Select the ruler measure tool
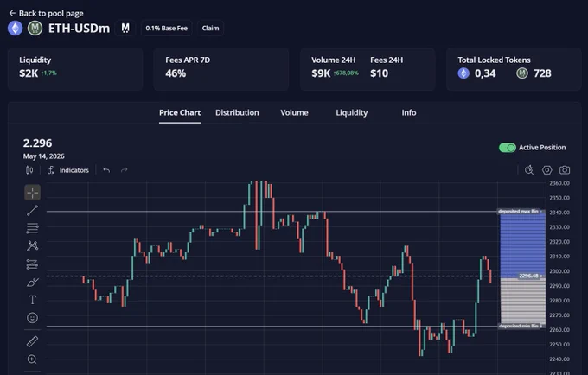The width and height of the screenshot is (588, 375). [33, 341]
